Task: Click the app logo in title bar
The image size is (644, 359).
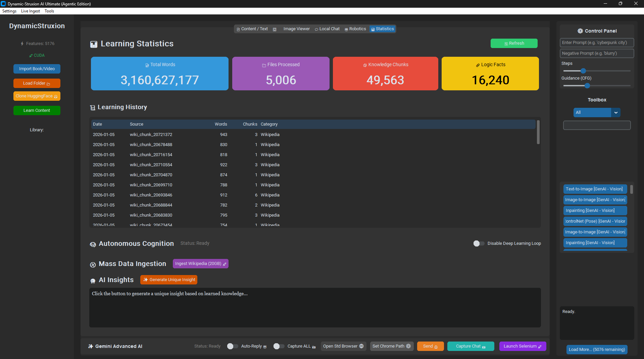Action: 3,4
